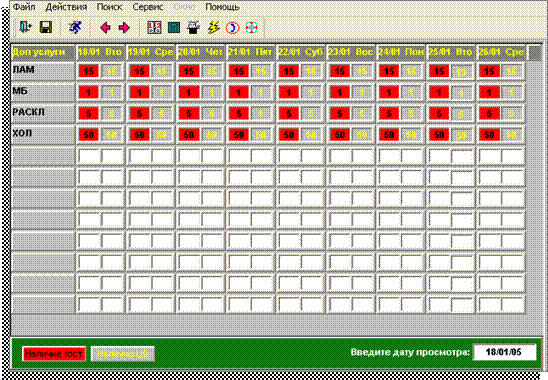The height and width of the screenshot is (380, 548).
Task: Click the Доп услуги header cell
Action: point(43,52)
